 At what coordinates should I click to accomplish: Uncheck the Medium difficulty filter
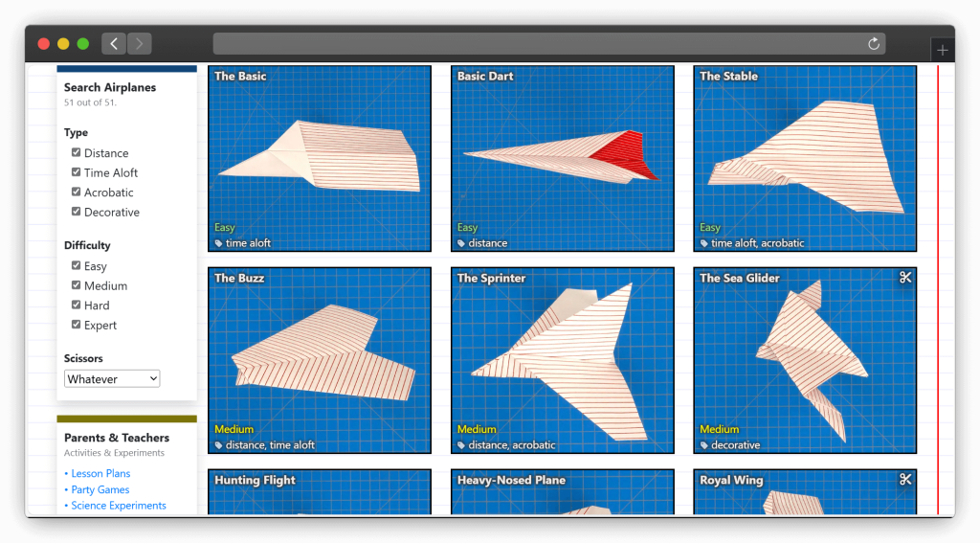point(77,285)
